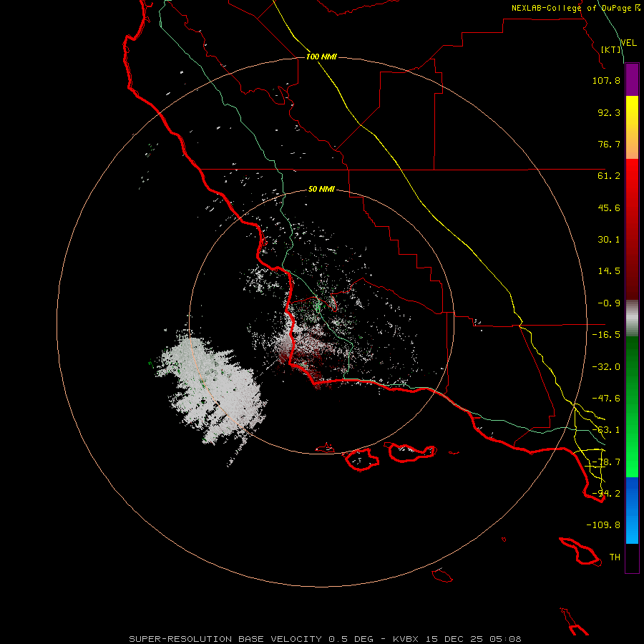Pick the black TH segment of color bar
The height and width of the screenshot is (644, 644).
pos(632,557)
